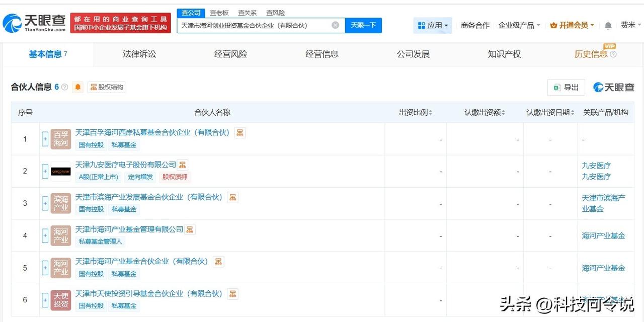Click the 股权质押 tag on 九安医疗 row
Image resolution: width=644 pixels, height=322 pixels.
(175, 177)
